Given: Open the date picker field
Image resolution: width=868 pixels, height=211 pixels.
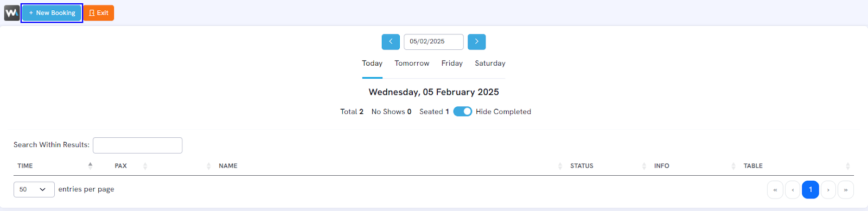Looking at the screenshot, I should point(433,42).
